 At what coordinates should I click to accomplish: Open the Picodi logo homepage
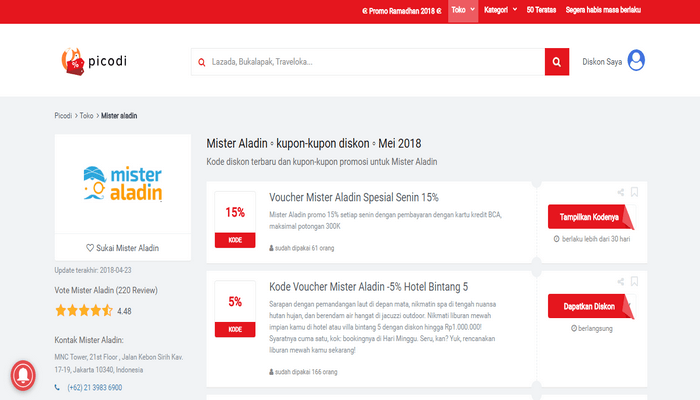(x=94, y=62)
